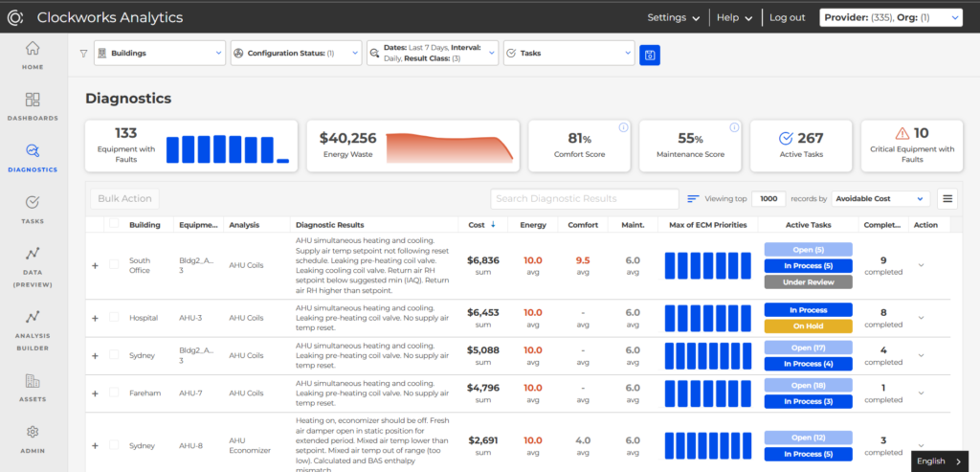
Task: Click the AHU Economizer analysis cell
Action: [x=250, y=445]
